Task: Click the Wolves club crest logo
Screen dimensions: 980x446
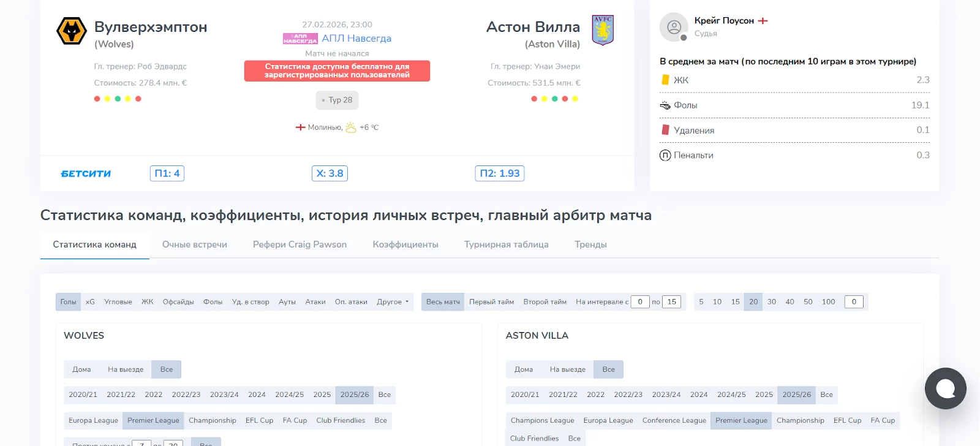Action: pyautogui.click(x=72, y=31)
